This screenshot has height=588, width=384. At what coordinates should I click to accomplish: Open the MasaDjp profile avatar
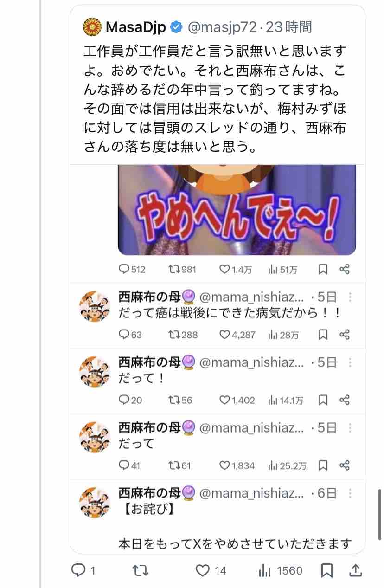(92, 27)
